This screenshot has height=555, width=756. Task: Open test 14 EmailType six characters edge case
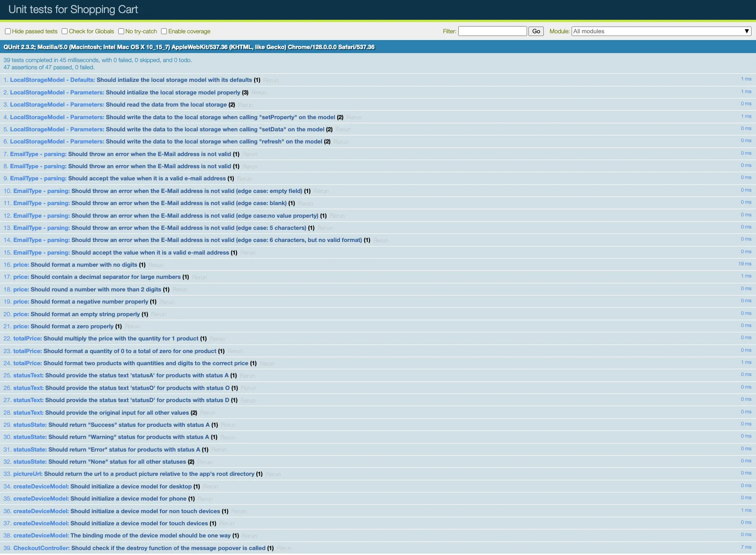click(216, 240)
